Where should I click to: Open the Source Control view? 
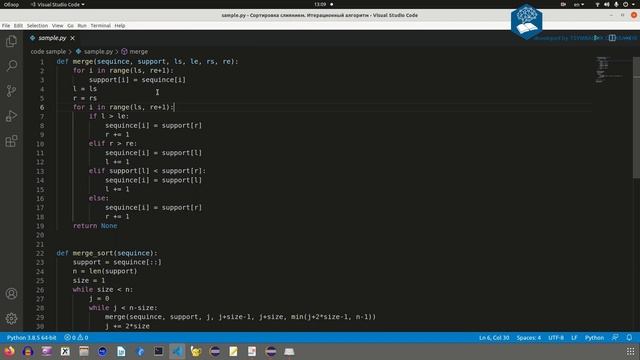[x=11, y=91]
